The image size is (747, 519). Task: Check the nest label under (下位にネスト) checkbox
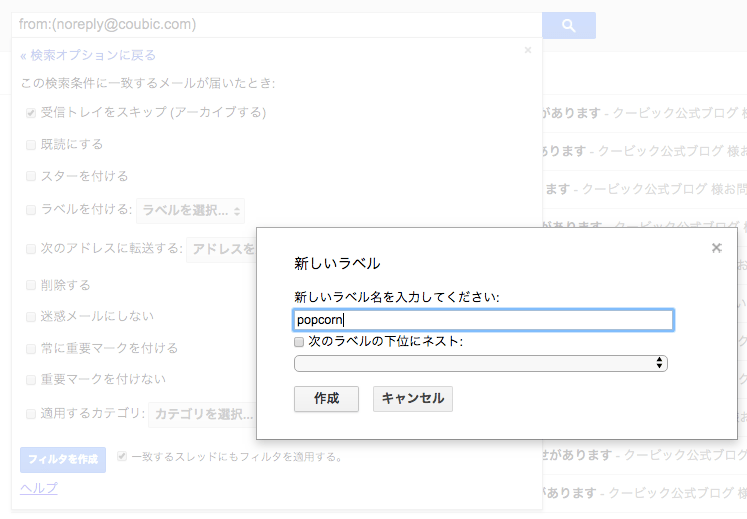coord(299,342)
